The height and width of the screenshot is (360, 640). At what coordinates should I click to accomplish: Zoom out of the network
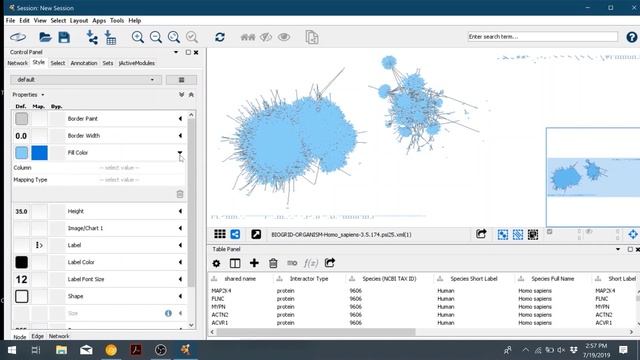[156, 38]
